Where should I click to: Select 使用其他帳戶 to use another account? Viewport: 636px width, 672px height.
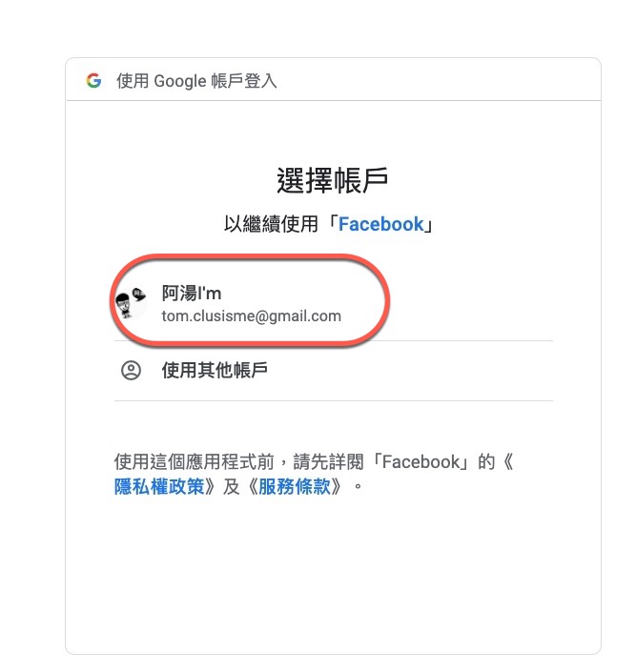pos(215,370)
